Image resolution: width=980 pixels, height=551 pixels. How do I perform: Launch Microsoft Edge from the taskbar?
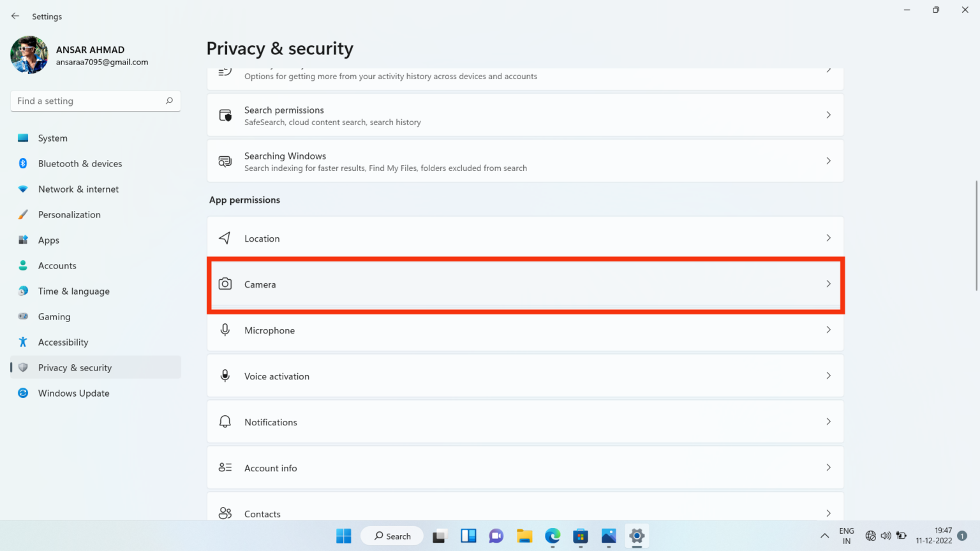pos(552,536)
